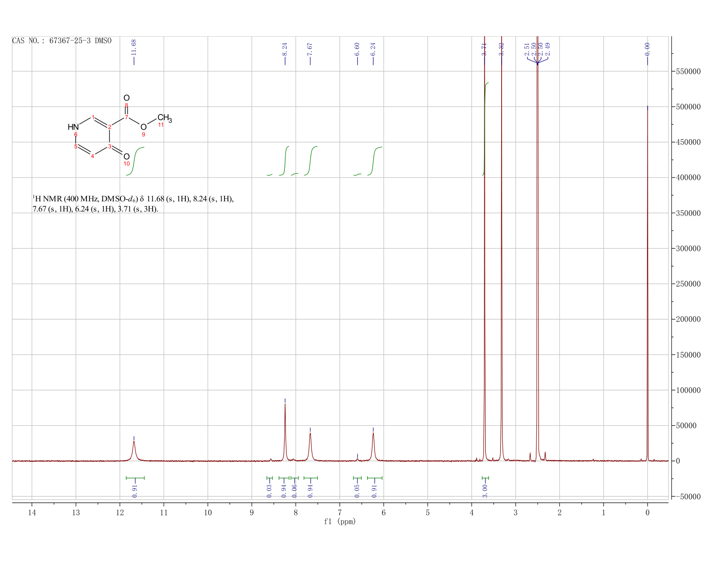This screenshot has height=563, width=728.
Task: Click the peak at 7.67 ppm
Action: 310,447
